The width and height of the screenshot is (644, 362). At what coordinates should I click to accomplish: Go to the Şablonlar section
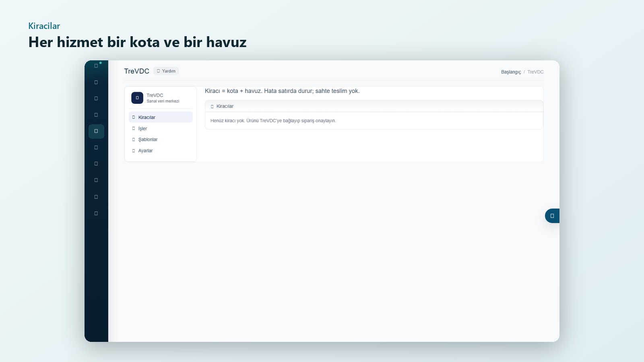click(161, 140)
